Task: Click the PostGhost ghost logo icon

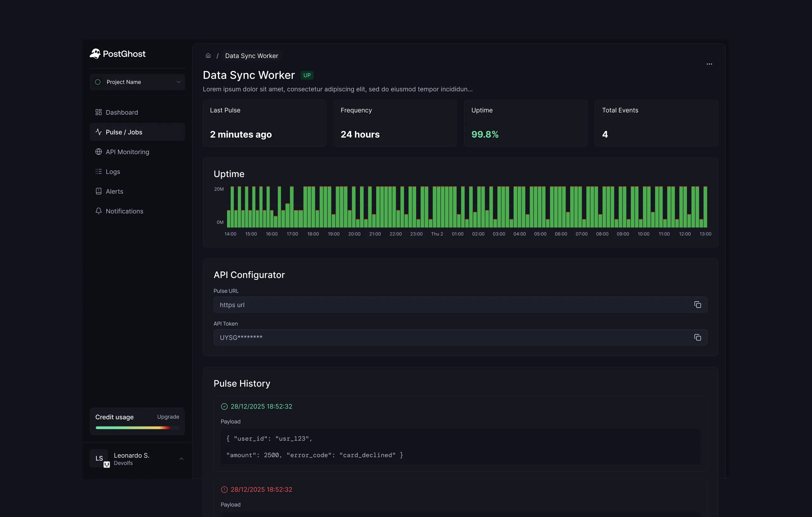Action: (x=95, y=54)
